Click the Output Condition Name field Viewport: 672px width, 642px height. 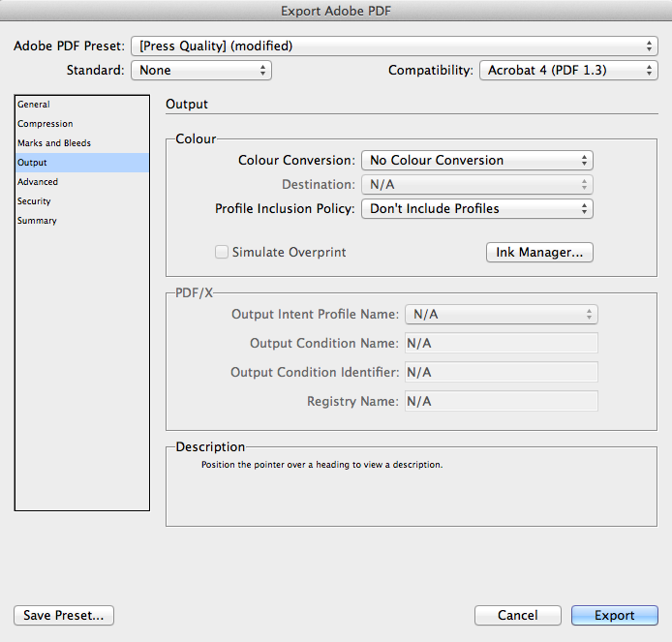click(x=501, y=343)
